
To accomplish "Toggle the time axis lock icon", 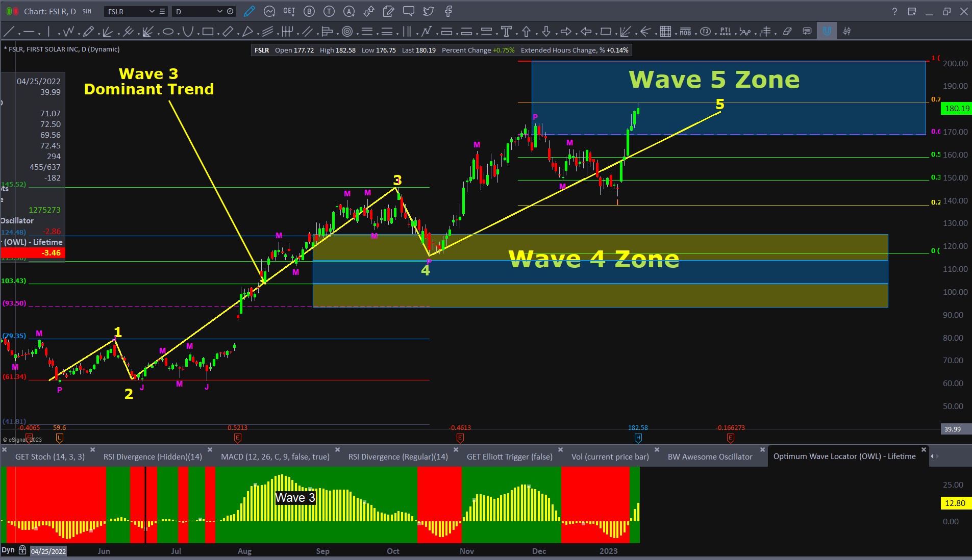I will point(22,550).
